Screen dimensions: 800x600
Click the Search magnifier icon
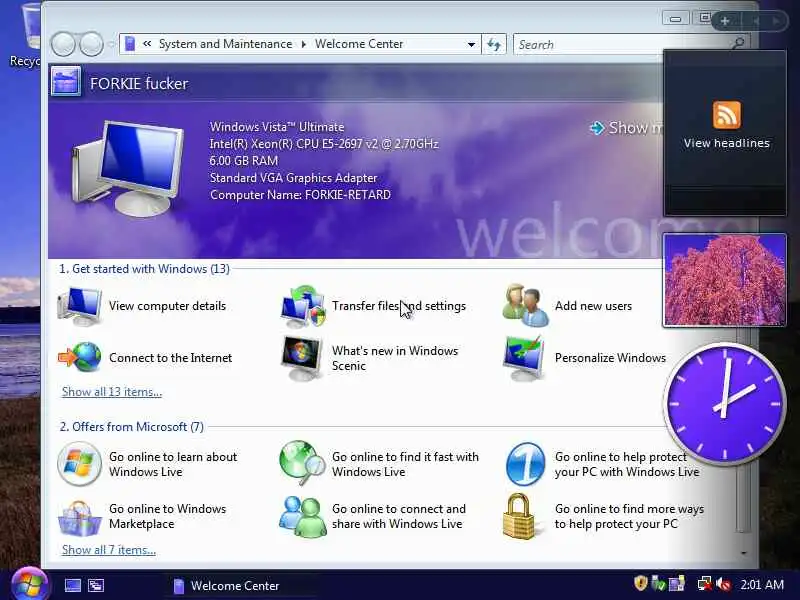pos(738,44)
